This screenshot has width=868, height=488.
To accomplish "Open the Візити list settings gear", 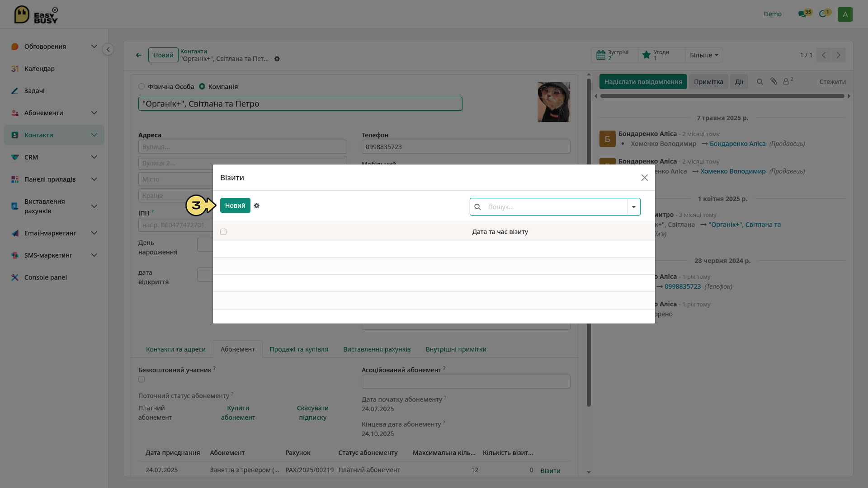I will coord(257,206).
